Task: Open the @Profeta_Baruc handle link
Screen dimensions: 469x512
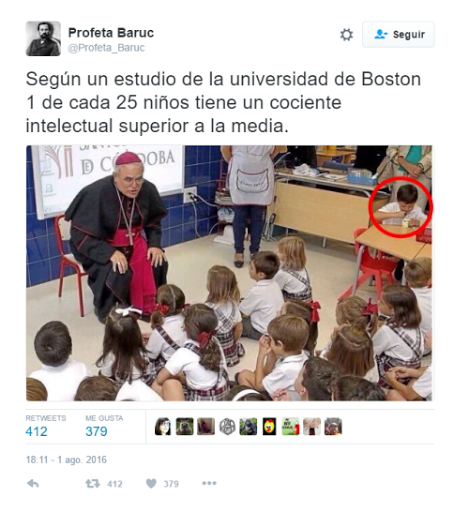Action: pyautogui.click(x=106, y=48)
